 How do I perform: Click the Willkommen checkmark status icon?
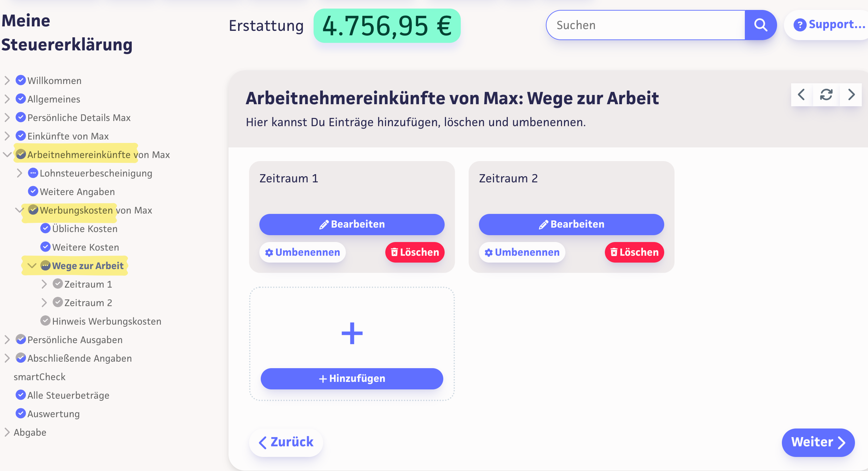pyautogui.click(x=21, y=80)
